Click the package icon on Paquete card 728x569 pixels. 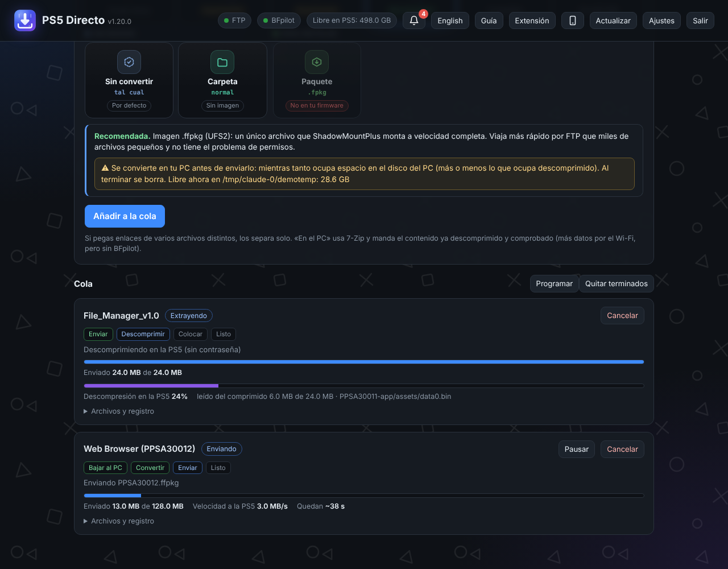[x=317, y=62]
